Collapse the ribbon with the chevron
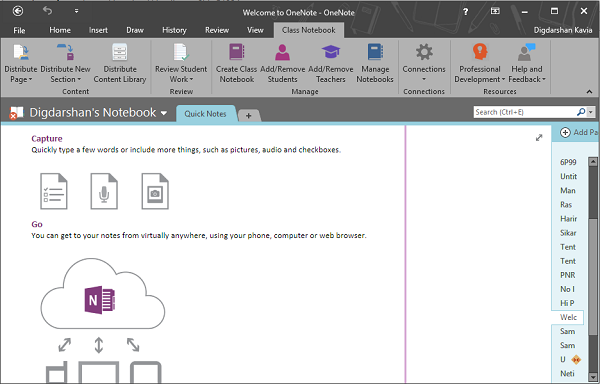This screenshot has height=384, width=600. click(589, 91)
